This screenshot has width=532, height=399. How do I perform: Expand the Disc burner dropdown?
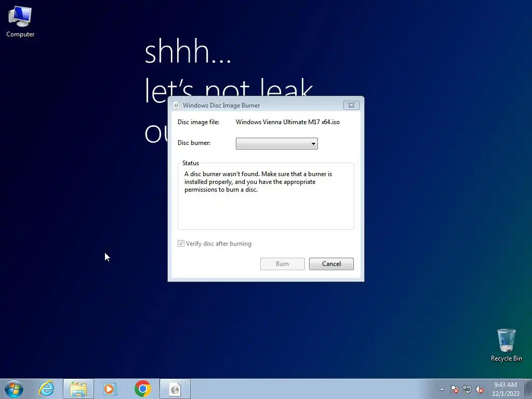tap(277, 143)
